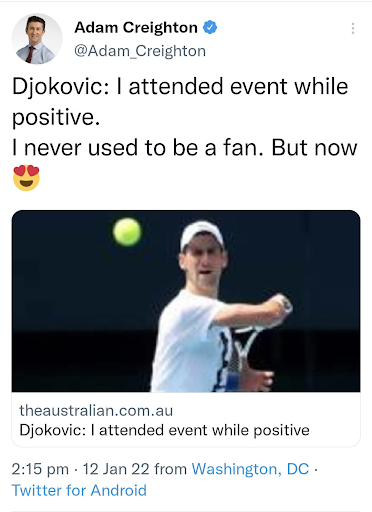The height and width of the screenshot is (512, 372).
Task: Open the three-dot more options menu
Action: (x=353, y=28)
